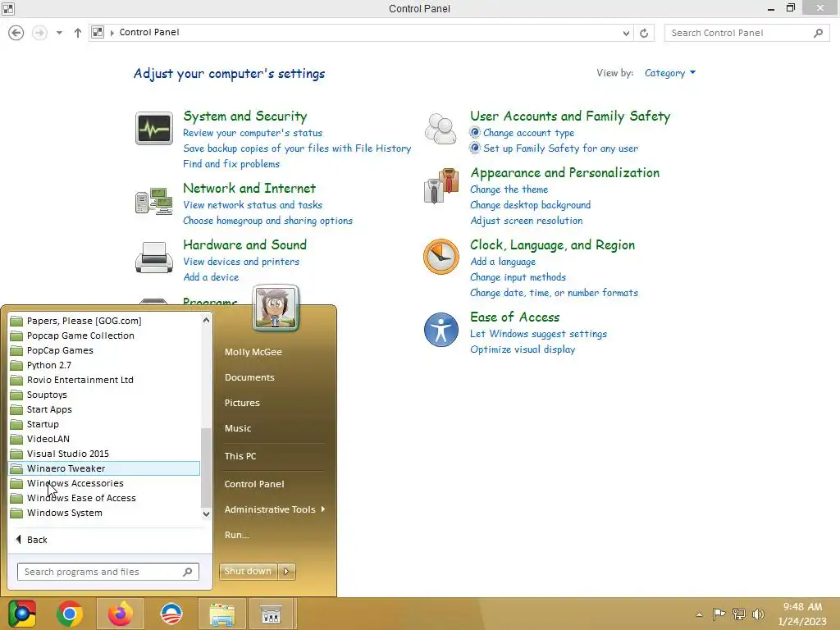Refresh the Control Panel view
The height and width of the screenshot is (630, 840).
coord(644,33)
